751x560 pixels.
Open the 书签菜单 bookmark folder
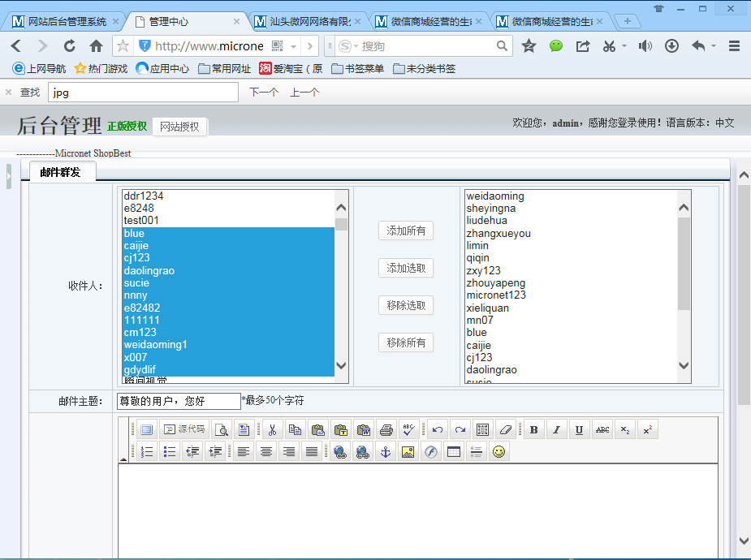[x=358, y=68]
